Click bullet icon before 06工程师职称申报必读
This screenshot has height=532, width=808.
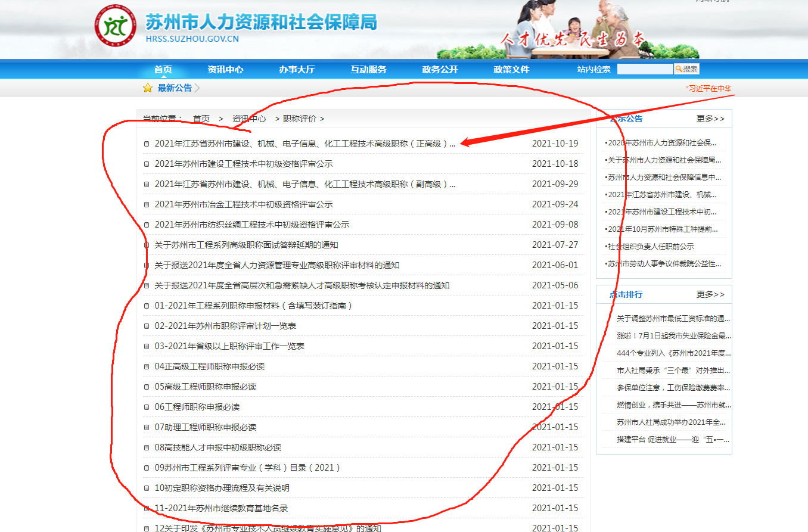click(x=147, y=407)
